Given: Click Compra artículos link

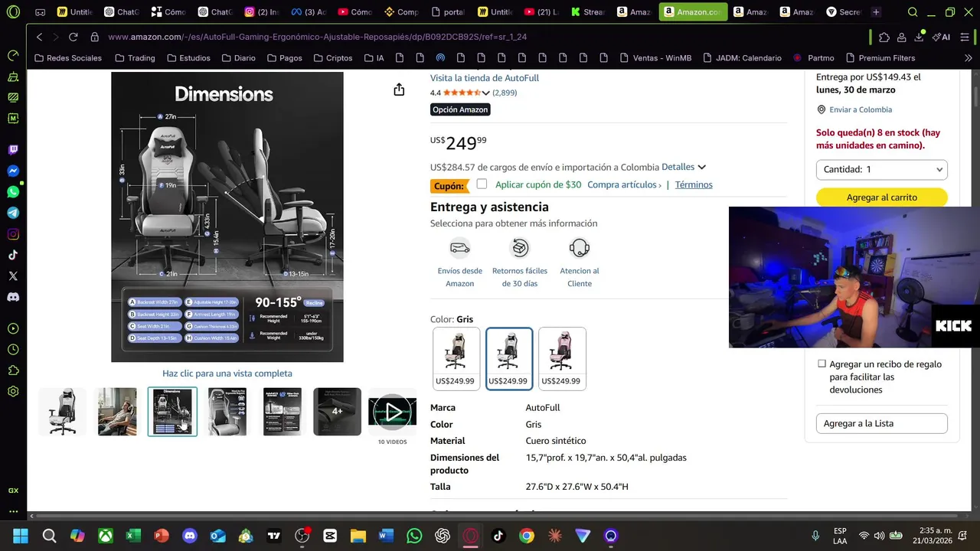Looking at the screenshot, I should 624,184.
